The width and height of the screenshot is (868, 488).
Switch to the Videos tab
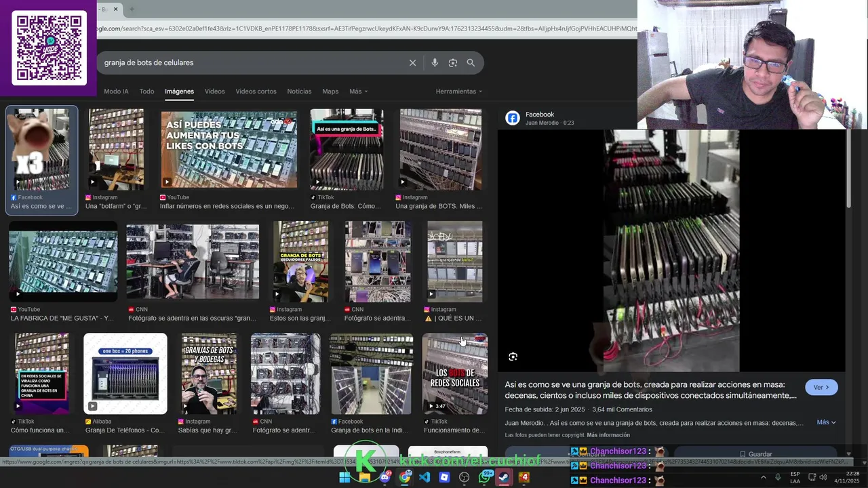(x=214, y=91)
